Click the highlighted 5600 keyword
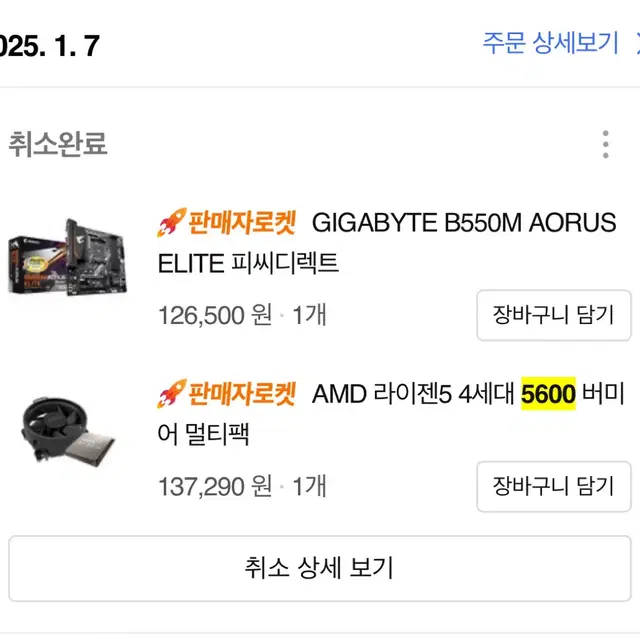Image resolution: width=640 pixels, height=640 pixels. 548,394
